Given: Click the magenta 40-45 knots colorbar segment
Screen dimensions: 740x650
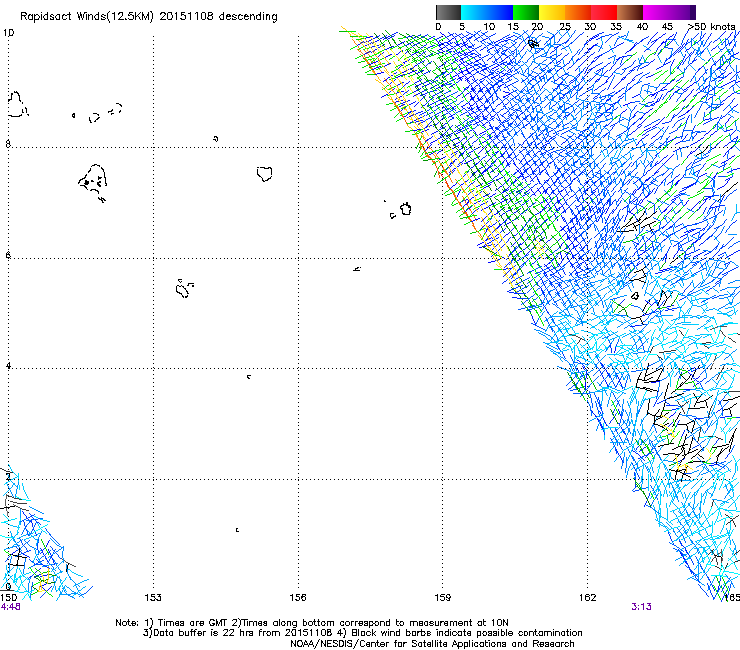Looking at the screenshot, I should click(x=656, y=12).
